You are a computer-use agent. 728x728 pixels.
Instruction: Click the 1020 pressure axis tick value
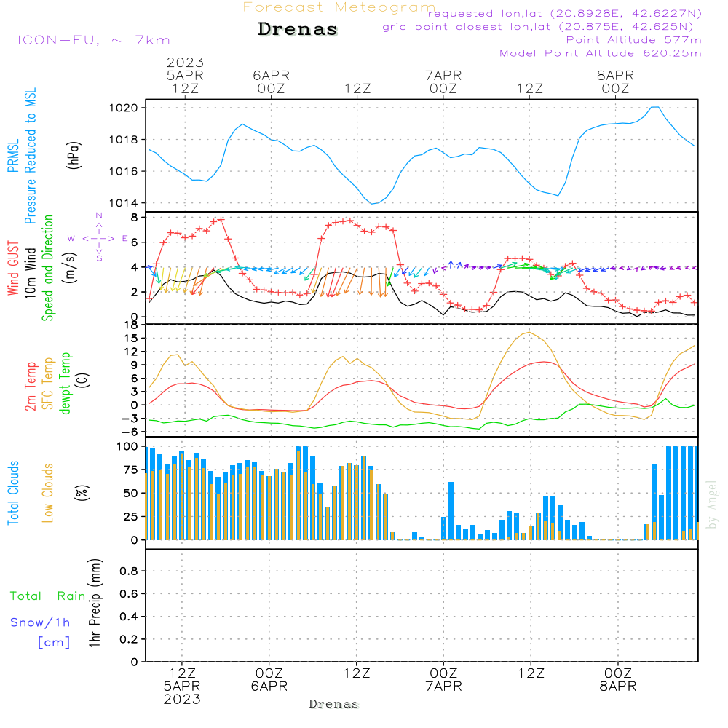(x=124, y=108)
